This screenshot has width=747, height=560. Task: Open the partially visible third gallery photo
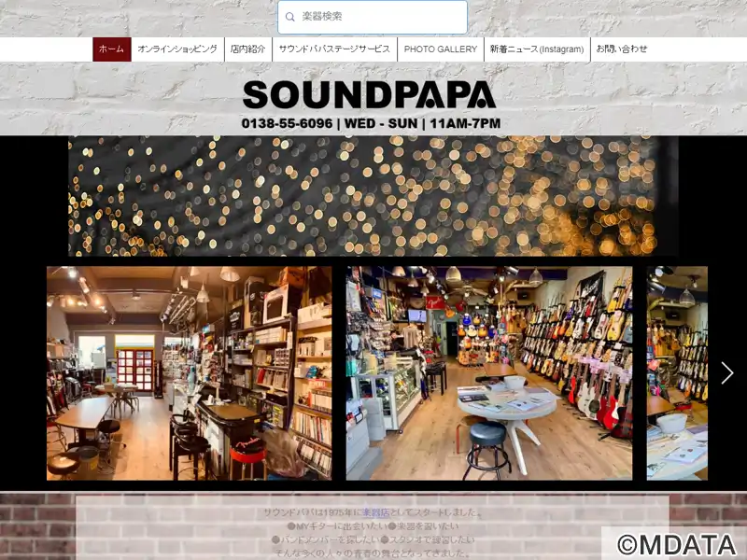click(x=677, y=372)
